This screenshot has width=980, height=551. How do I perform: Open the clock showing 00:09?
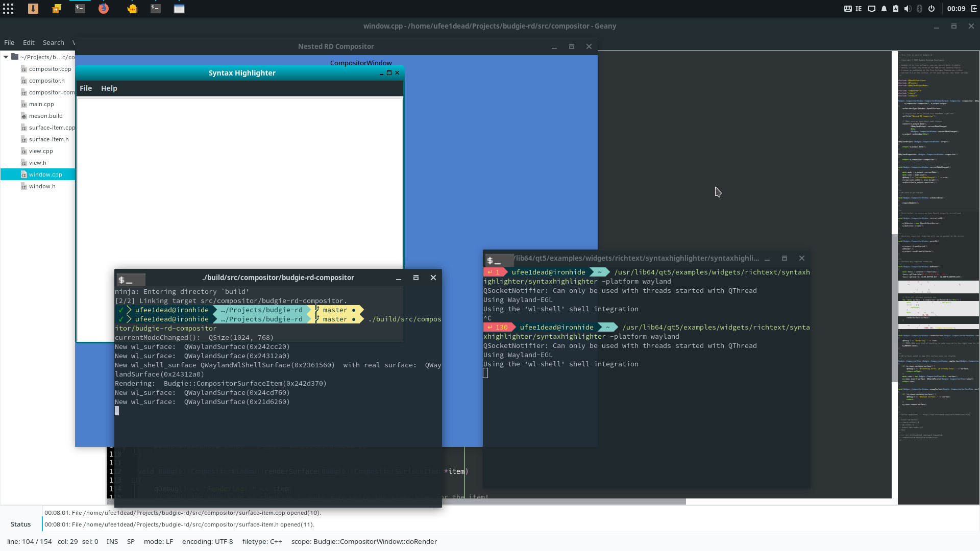(x=956, y=9)
